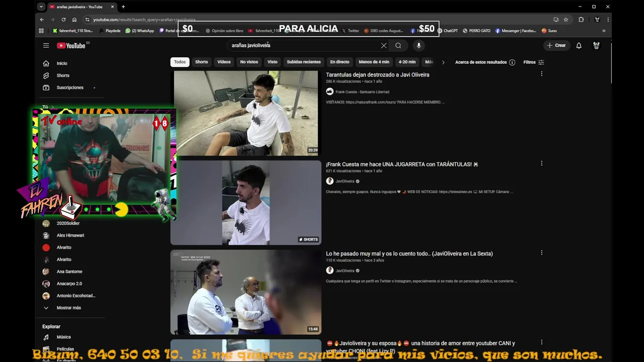Open title 'Tarantulas dejan destrozado a Javi Oliveira'

click(x=377, y=75)
